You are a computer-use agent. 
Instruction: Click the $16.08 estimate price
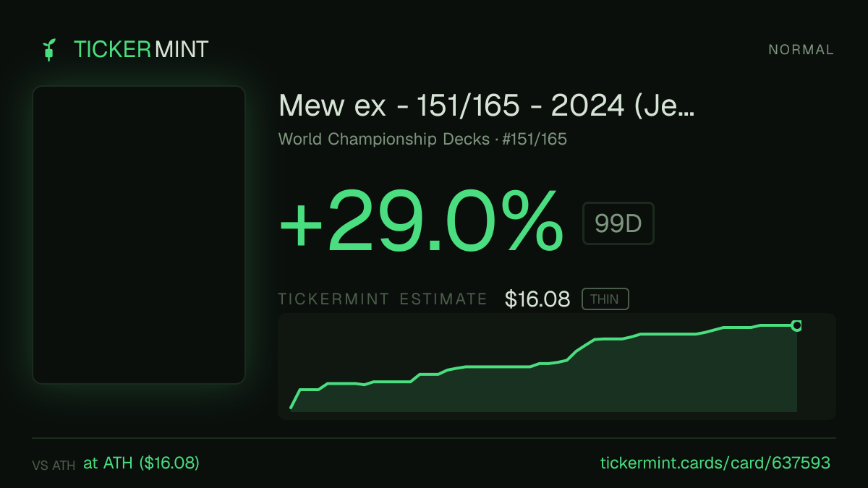537,299
